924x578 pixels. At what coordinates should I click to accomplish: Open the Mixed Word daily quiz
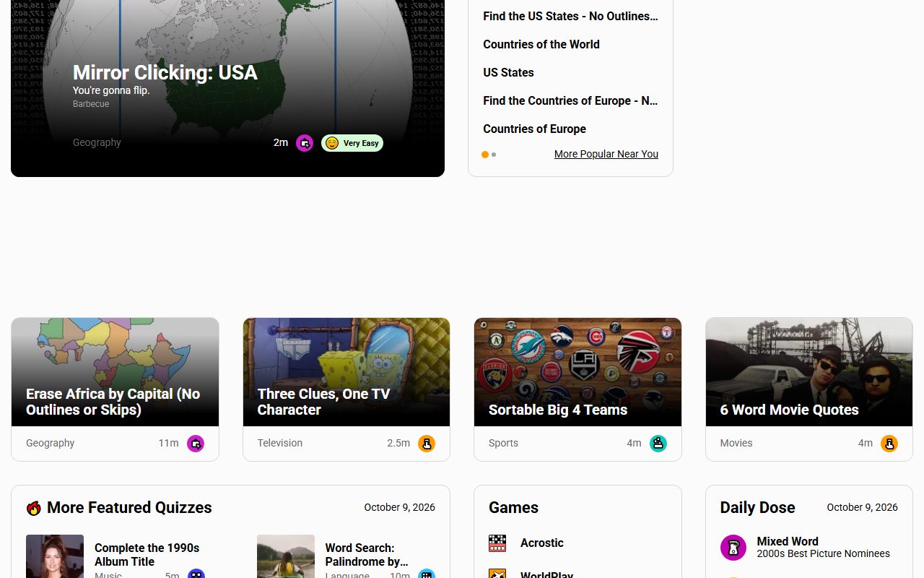click(788, 541)
